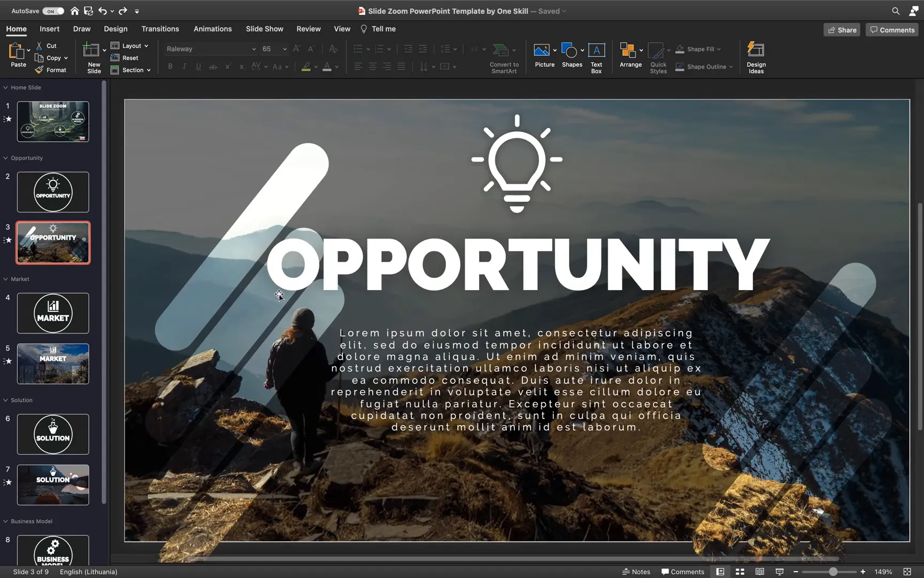
Task: Switch to Normal view
Action: coord(720,572)
